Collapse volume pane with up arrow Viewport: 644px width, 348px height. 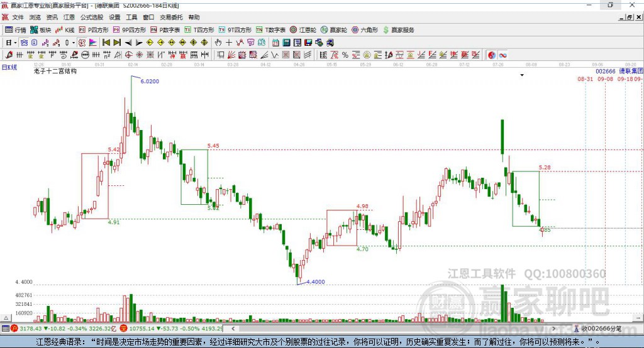click(6, 318)
